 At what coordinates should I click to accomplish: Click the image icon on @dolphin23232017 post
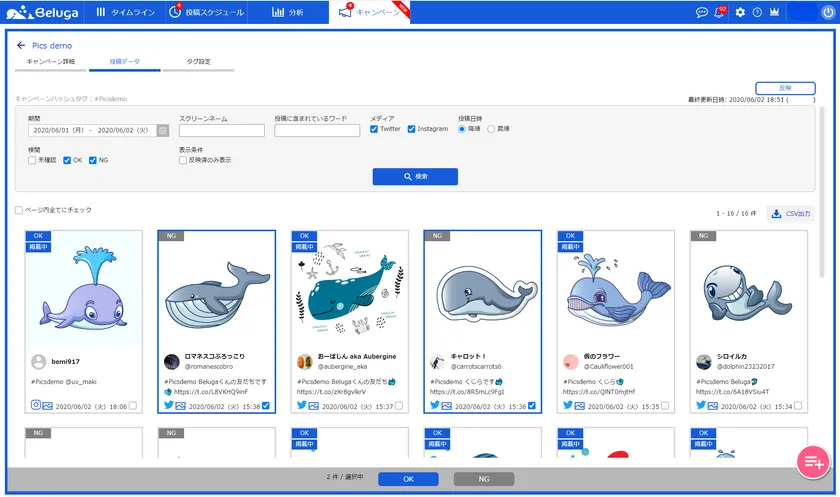712,406
